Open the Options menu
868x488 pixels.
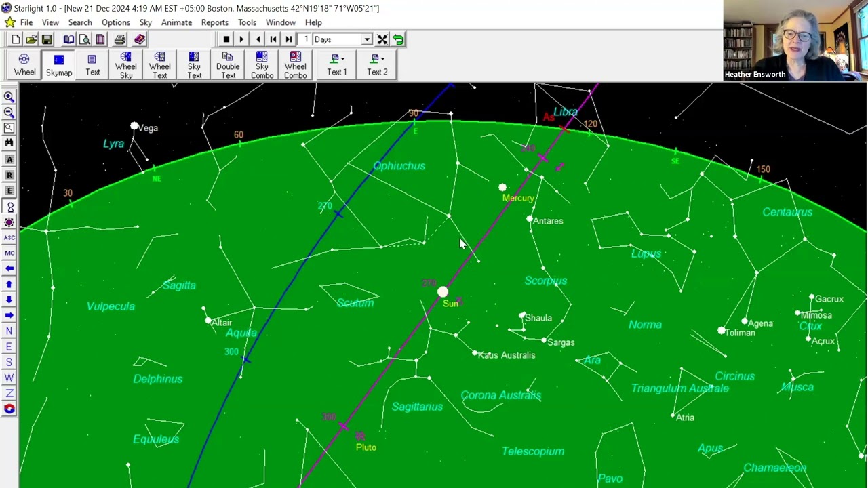pos(116,22)
